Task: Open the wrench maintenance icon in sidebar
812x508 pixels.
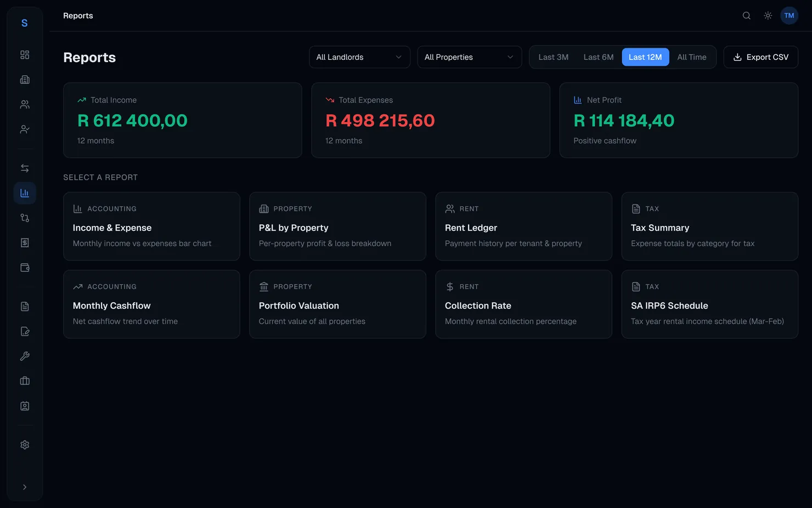Action: [25, 356]
